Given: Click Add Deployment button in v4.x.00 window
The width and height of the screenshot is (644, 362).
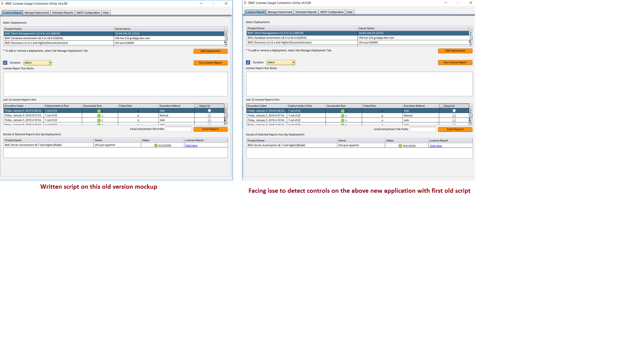Looking at the screenshot, I should [211, 51].
